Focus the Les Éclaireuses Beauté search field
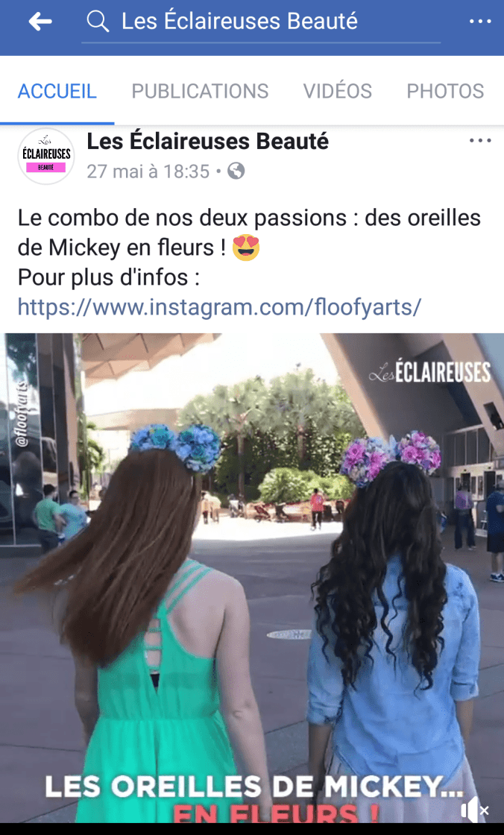The width and height of the screenshot is (504, 835). tap(261, 22)
